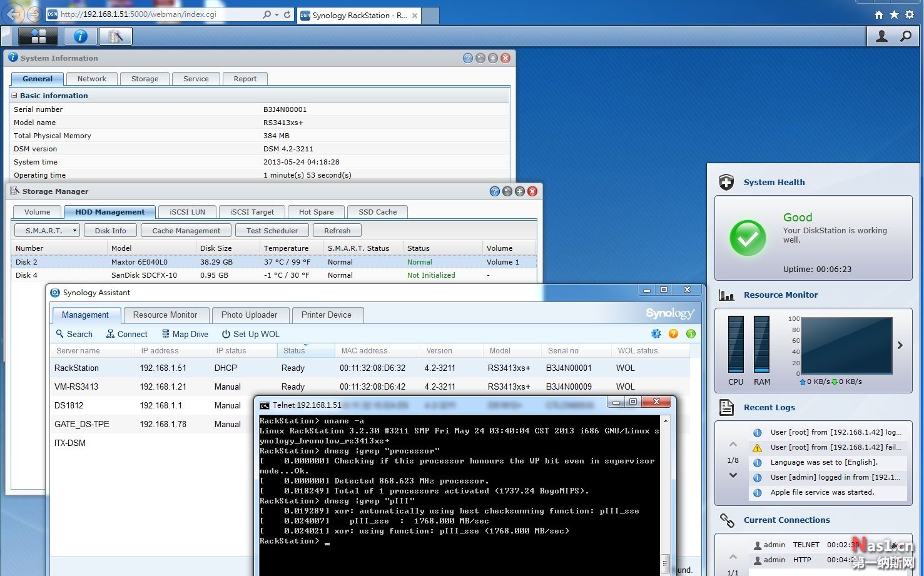Click help icon in Storage Manager window
Image resolution: width=924 pixels, height=576 pixels.
tap(494, 191)
